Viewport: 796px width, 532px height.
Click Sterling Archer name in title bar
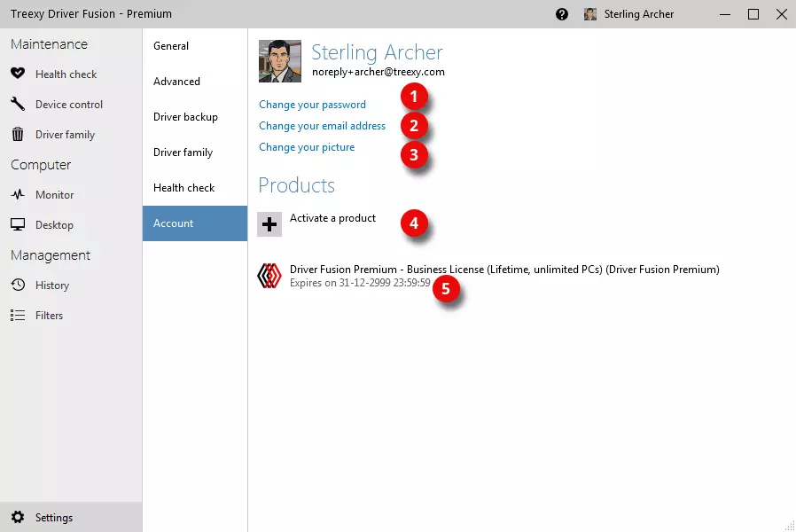(638, 14)
